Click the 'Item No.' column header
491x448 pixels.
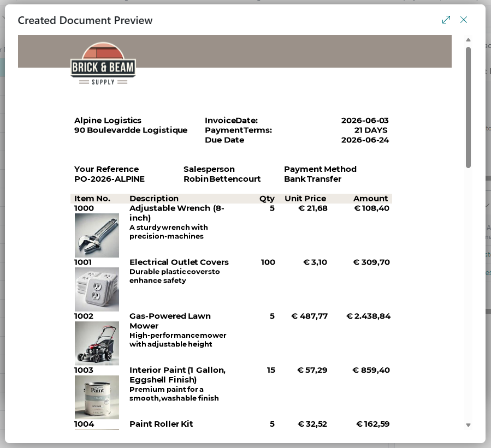(92, 198)
